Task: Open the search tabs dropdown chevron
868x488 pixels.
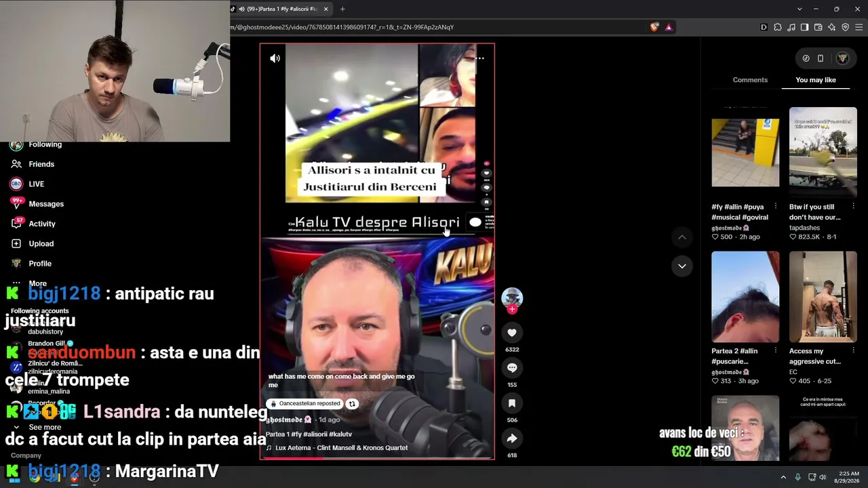Action: 800,9
